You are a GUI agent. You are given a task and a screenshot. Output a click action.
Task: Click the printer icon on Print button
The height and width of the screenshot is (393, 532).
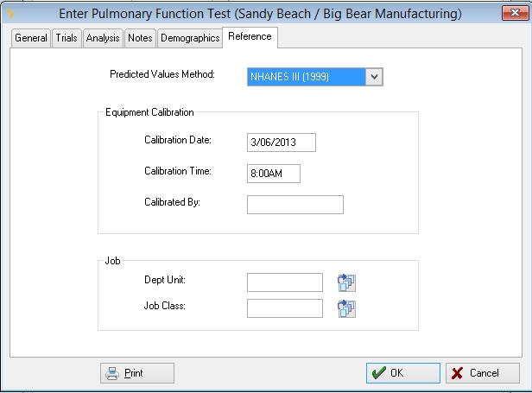pyautogui.click(x=112, y=373)
